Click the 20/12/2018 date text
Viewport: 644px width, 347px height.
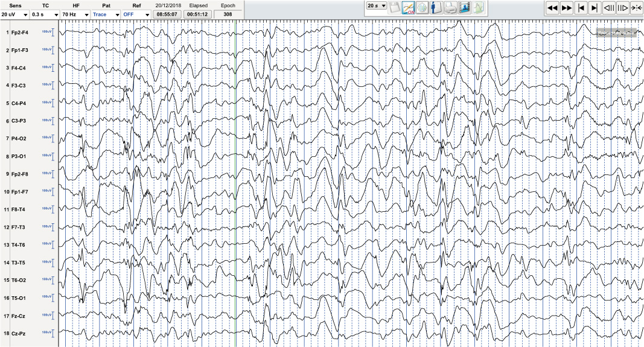[x=168, y=6]
